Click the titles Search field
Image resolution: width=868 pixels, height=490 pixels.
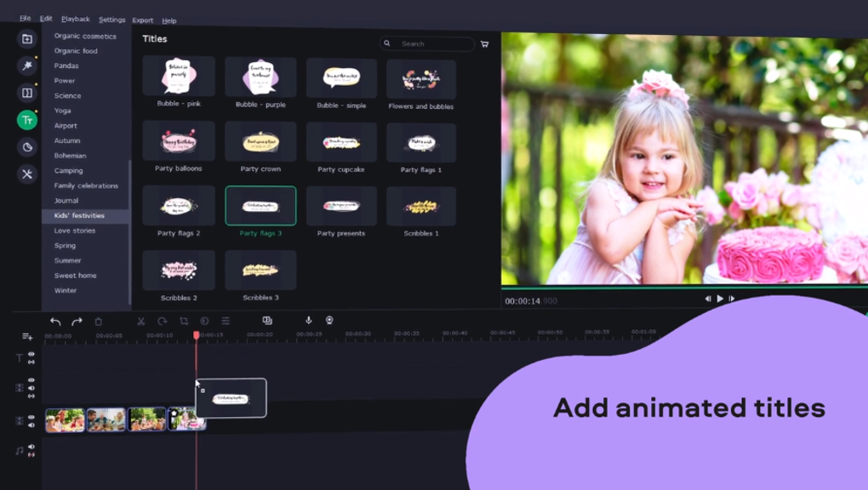pyautogui.click(x=427, y=43)
